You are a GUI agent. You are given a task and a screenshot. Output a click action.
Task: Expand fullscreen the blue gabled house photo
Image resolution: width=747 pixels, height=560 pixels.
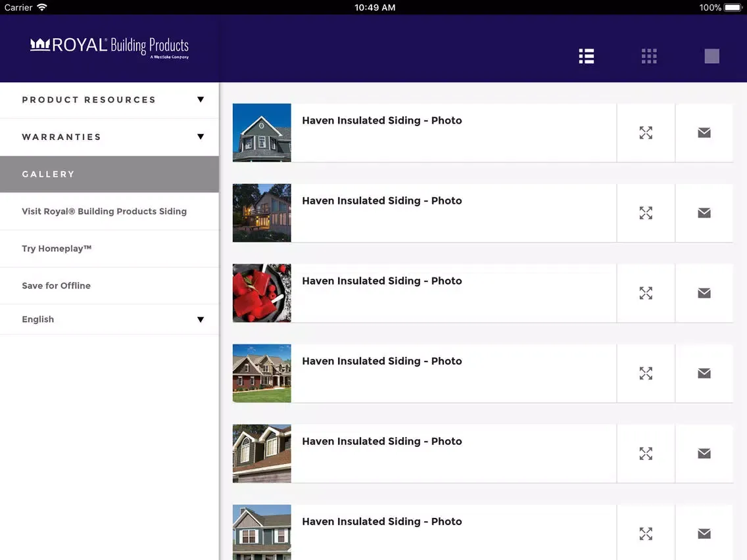coord(646,133)
